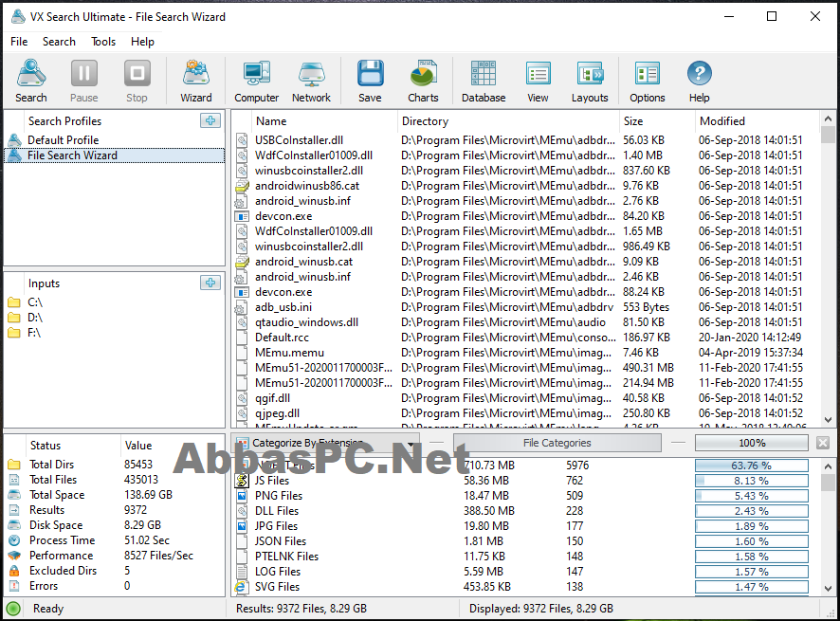Open the Search menu
The width and height of the screenshot is (840, 621).
[x=59, y=42]
